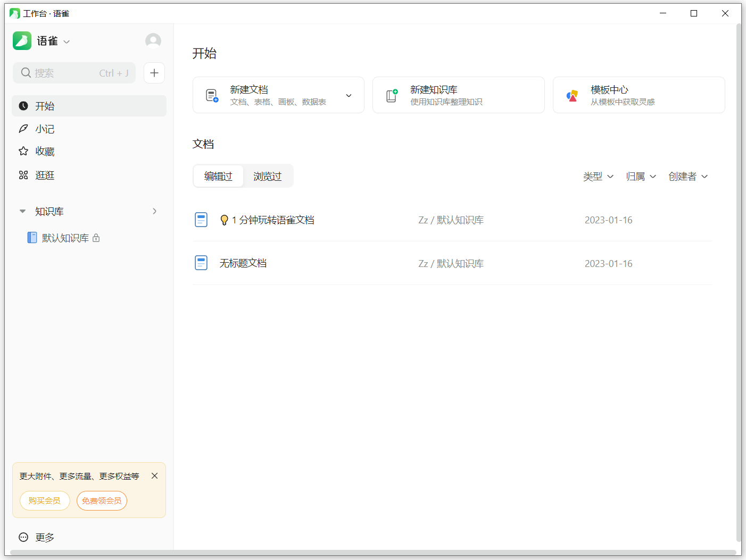Click the 开始 clock icon
Viewport: 746px width, 560px height.
click(23, 106)
